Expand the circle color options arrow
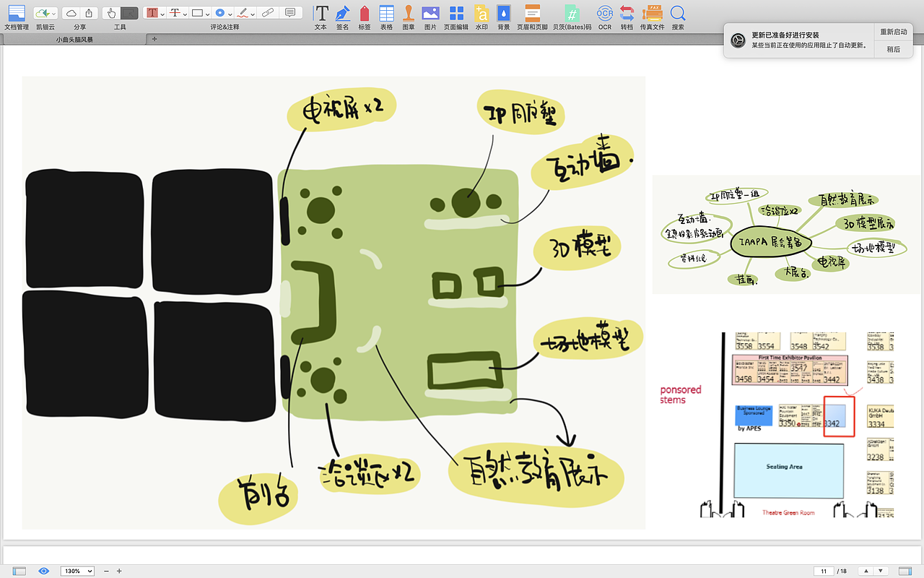This screenshot has height=578, width=924. 230,14
